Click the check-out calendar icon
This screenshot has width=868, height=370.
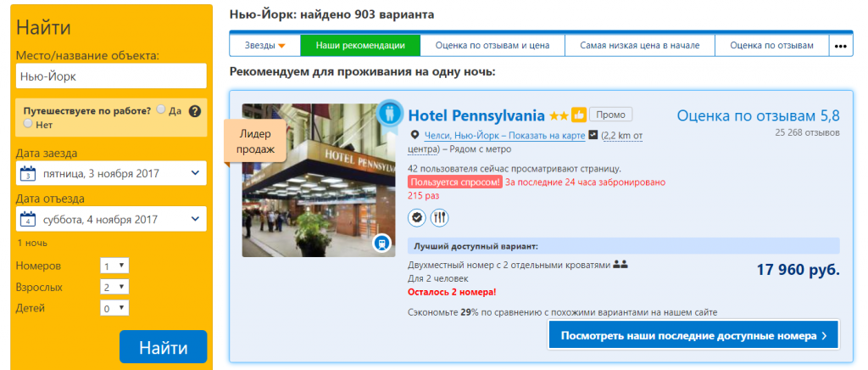pyautogui.click(x=28, y=219)
